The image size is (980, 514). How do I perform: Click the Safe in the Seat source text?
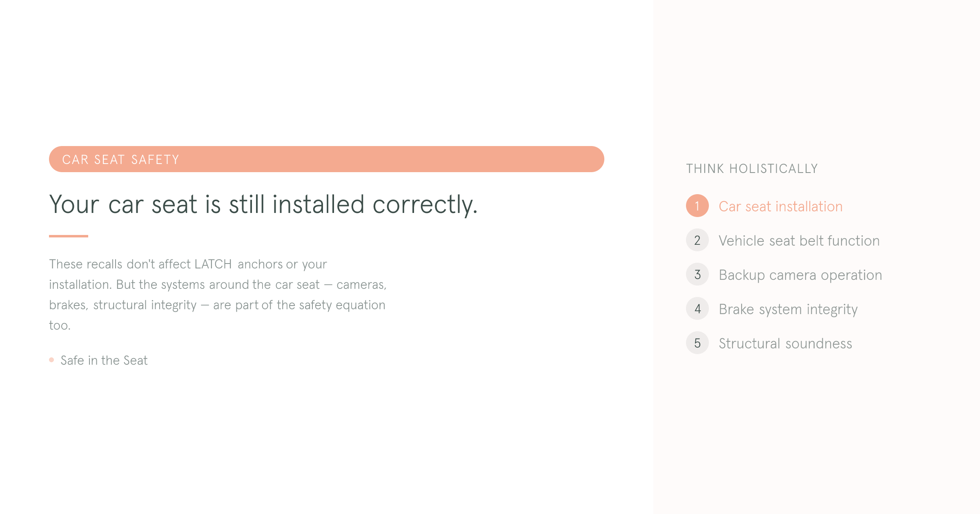[x=104, y=360]
